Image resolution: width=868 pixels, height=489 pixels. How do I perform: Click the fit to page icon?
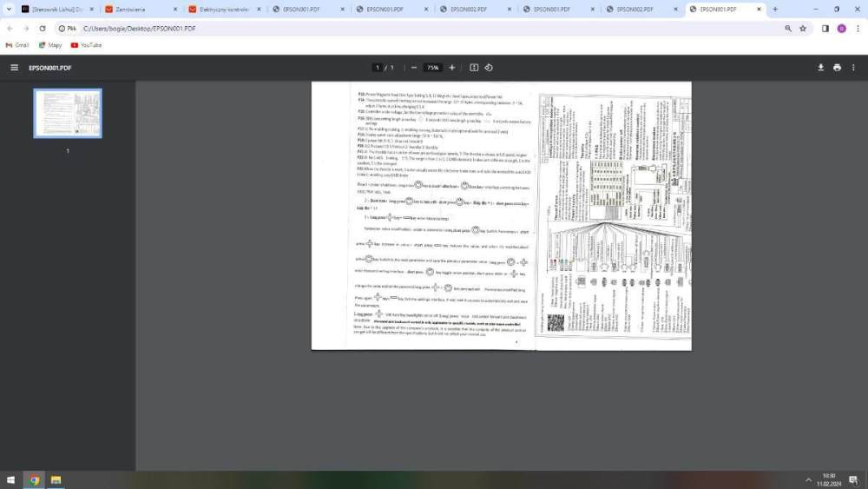(x=474, y=67)
